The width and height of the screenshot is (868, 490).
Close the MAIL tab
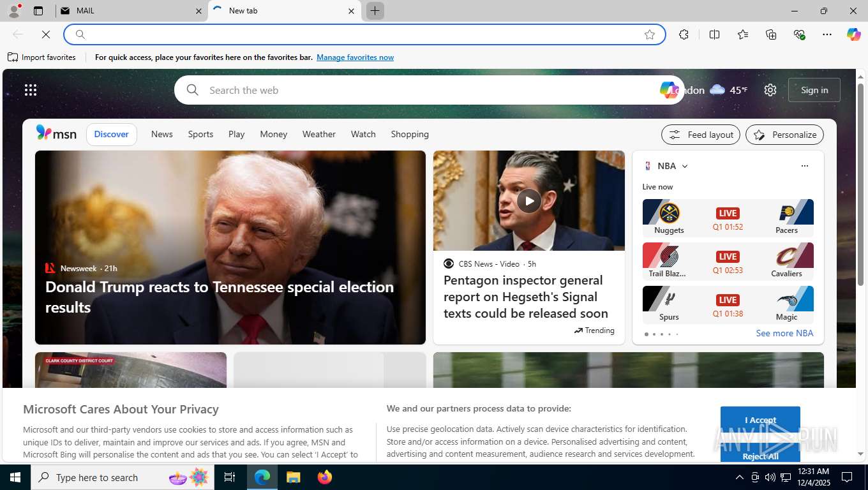[198, 11]
